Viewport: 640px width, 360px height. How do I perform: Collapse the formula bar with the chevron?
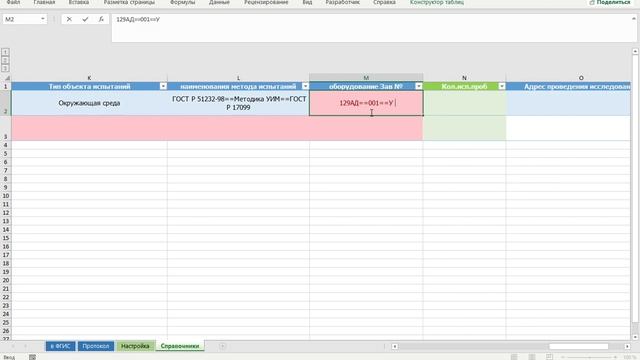coord(633,18)
